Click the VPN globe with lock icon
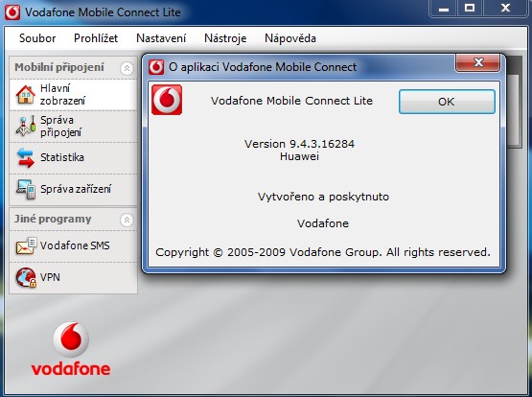Screen dimensions: 532x397 [x=26, y=277]
